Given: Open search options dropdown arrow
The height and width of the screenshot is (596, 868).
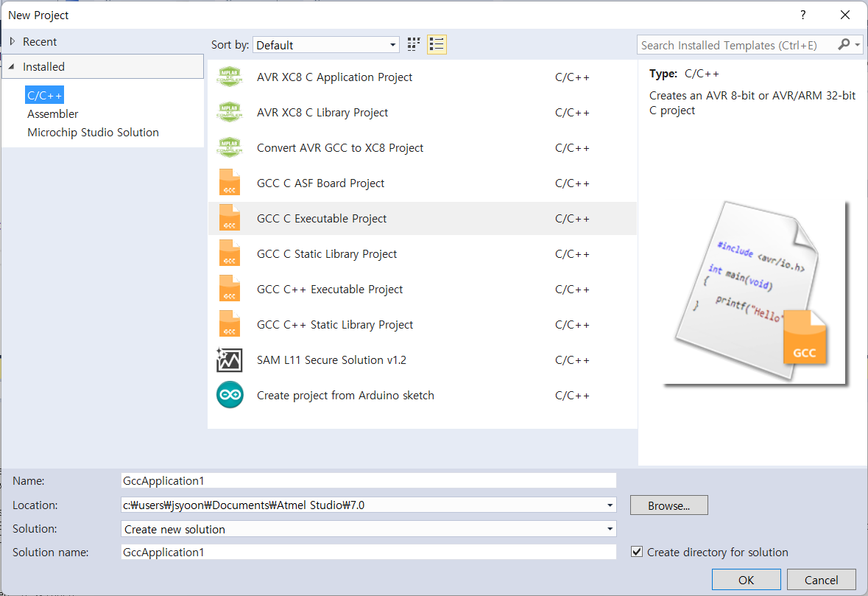Looking at the screenshot, I should (858, 45).
